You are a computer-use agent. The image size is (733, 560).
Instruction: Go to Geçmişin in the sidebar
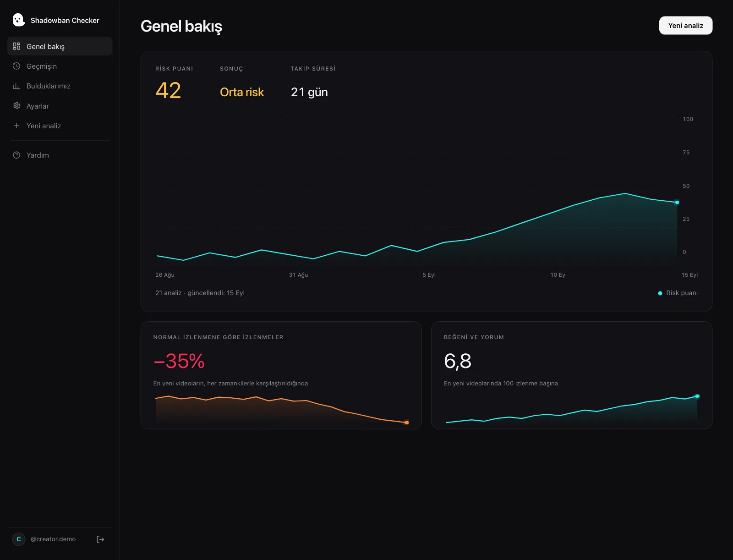click(x=60, y=66)
